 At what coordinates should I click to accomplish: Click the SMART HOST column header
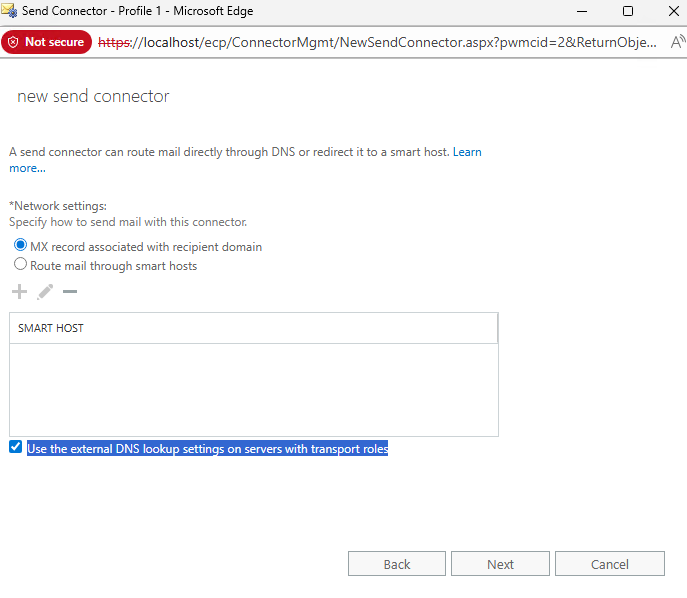pyautogui.click(x=253, y=328)
